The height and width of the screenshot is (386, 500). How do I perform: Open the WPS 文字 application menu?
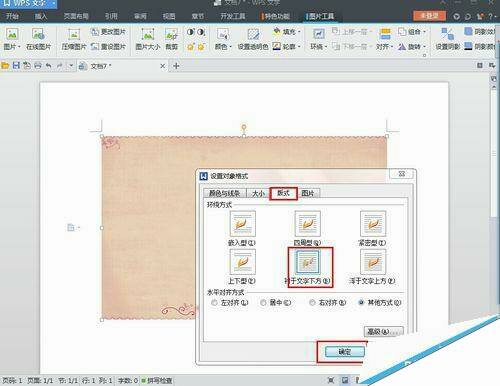coord(28,4)
